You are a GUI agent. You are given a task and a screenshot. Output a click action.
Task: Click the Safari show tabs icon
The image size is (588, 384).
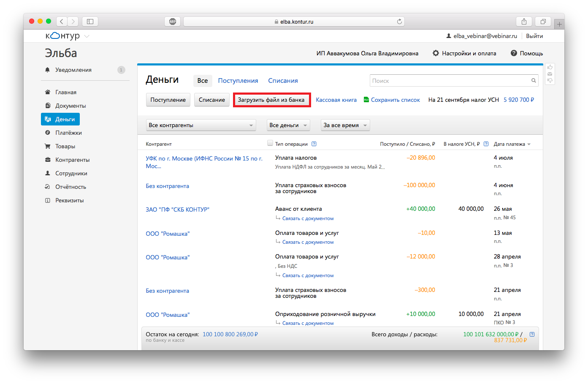(x=543, y=22)
